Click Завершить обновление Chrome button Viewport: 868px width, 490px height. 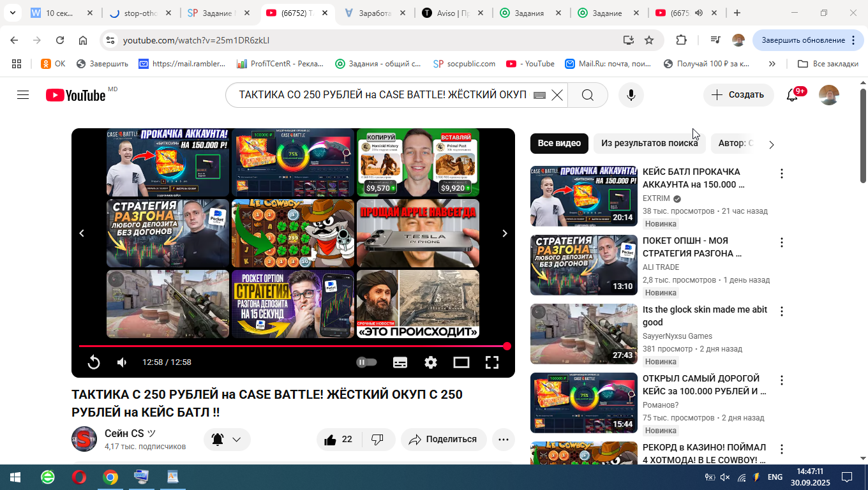808,40
